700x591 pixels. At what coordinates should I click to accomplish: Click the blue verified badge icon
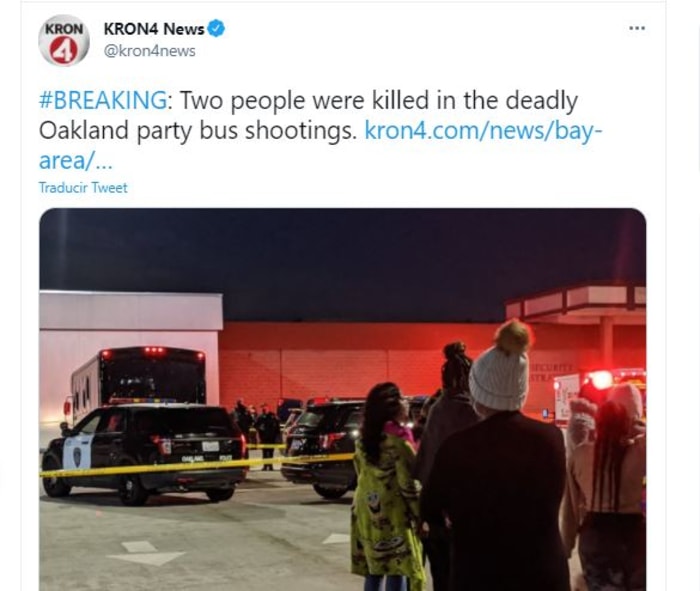tap(217, 29)
